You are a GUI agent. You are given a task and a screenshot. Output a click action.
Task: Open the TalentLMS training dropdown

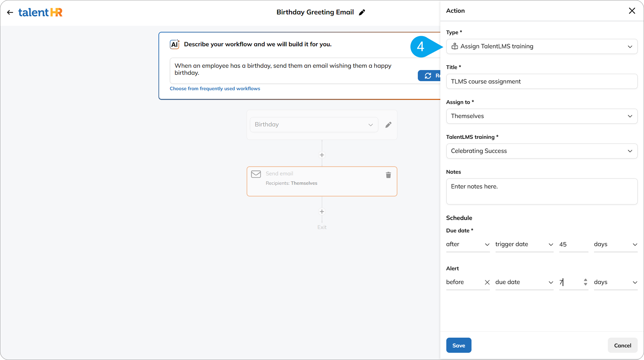tap(542, 151)
